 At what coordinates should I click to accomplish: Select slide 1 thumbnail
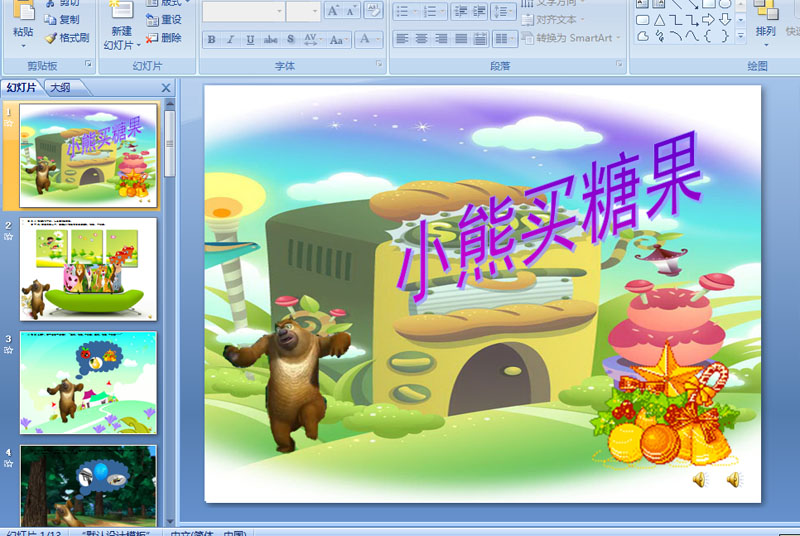click(88, 156)
